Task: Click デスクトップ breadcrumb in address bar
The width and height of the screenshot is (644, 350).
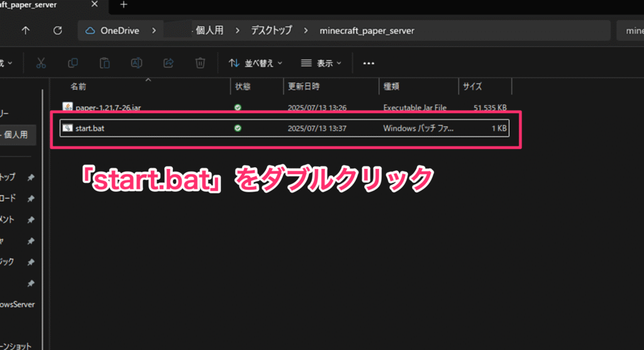Action: [x=272, y=30]
